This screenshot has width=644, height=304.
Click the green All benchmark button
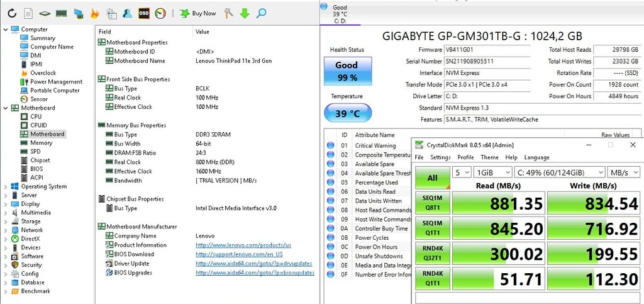click(432, 178)
